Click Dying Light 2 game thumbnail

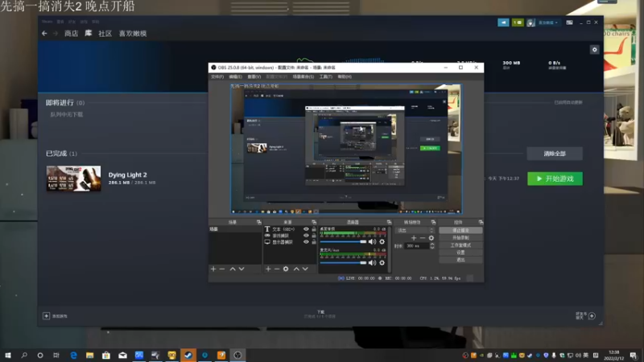point(73,179)
